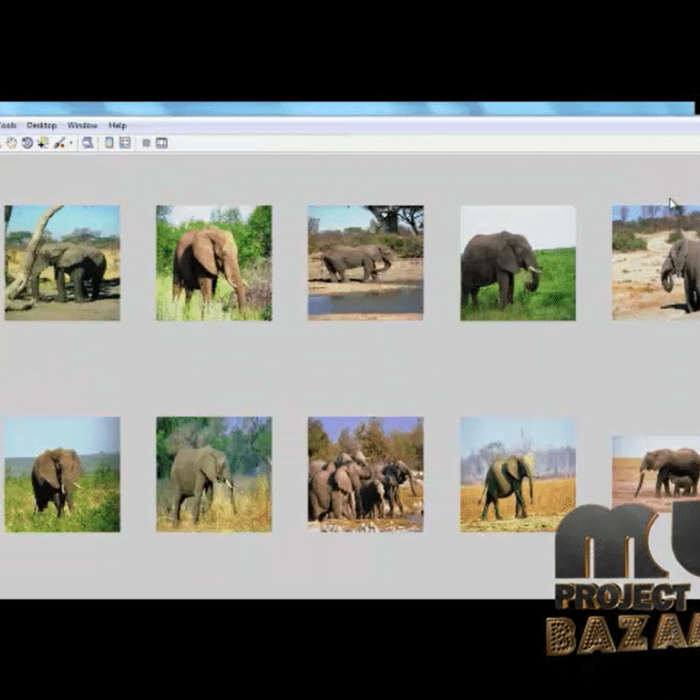Click the Insert Colorbar icon

pyautogui.click(x=109, y=143)
